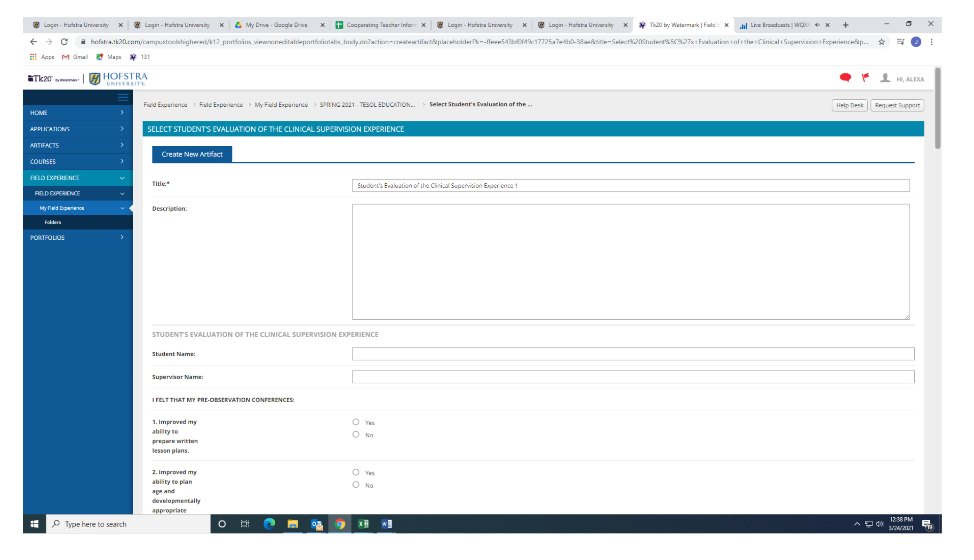
Task: Click the Request Support button
Action: 897,105
